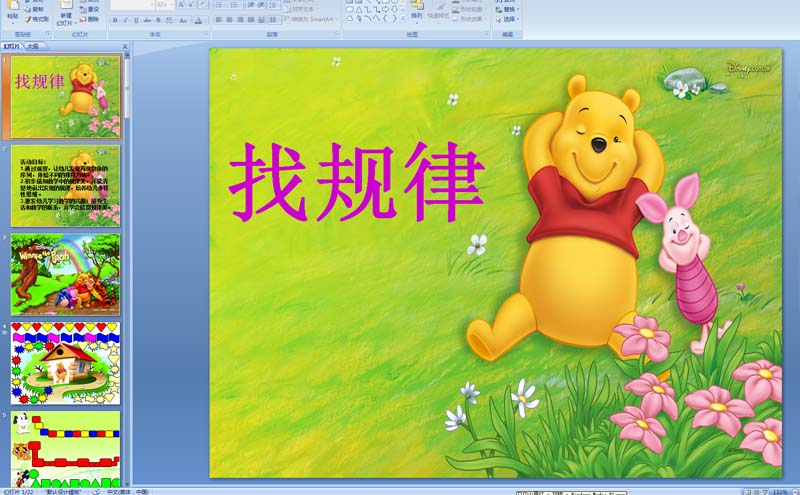The width and height of the screenshot is (800, 495).
Task: Toggle Align Text Left
Action: pos(218,19)
